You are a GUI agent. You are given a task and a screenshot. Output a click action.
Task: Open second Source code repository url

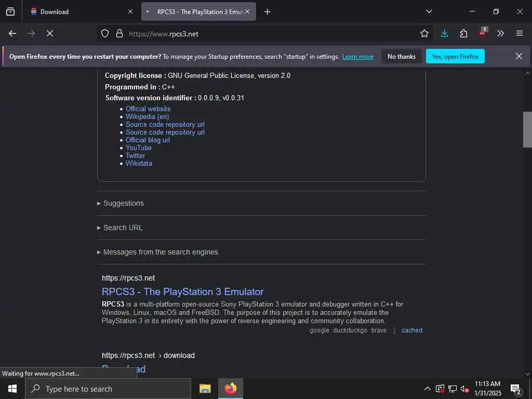click(x=165, y=132)
